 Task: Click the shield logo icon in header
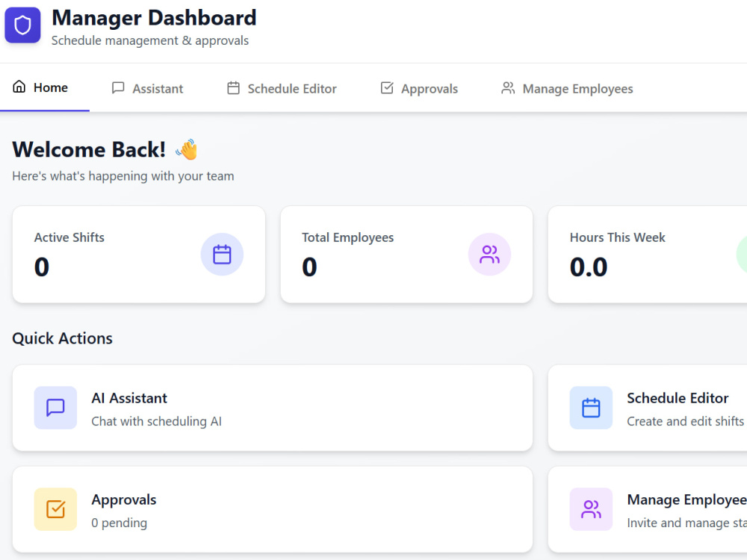[22, 25]
